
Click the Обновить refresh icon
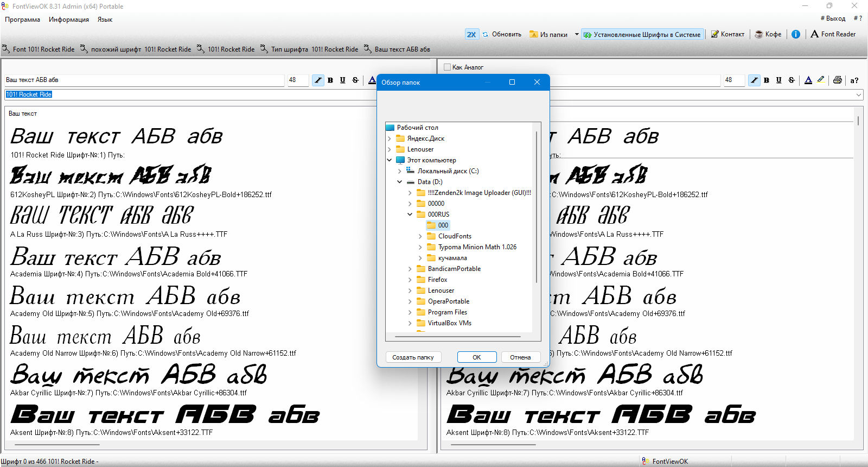(486, 34)
